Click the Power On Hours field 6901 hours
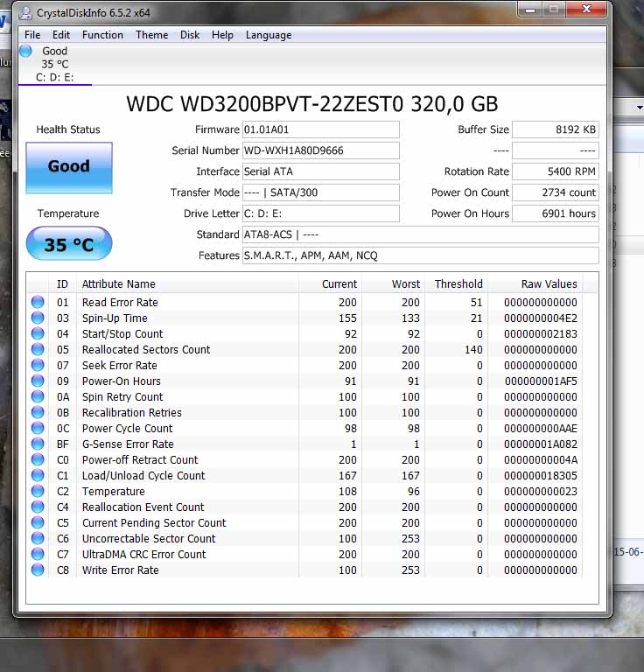Viewport: 644px width, 672px height. tap(556, 213)
